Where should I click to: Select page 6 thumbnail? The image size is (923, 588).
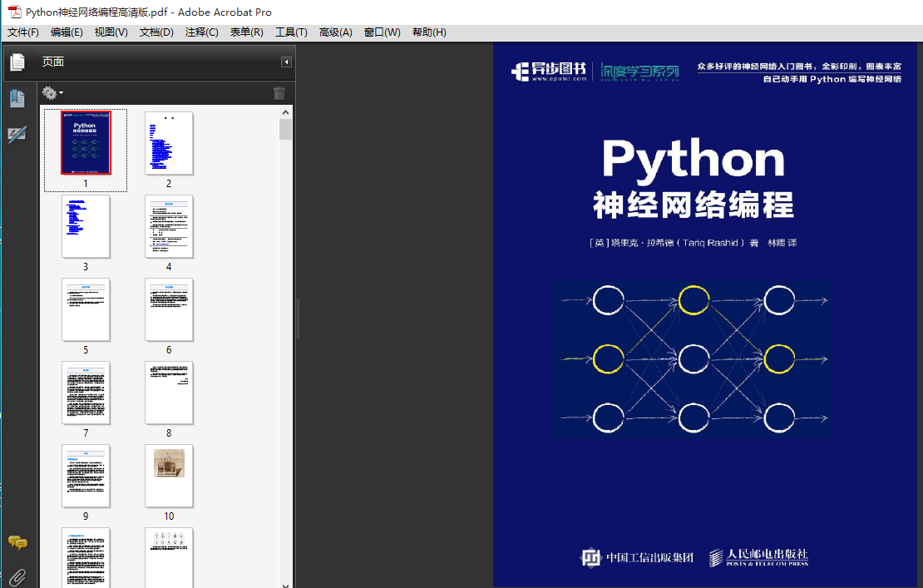click(169, 309)
